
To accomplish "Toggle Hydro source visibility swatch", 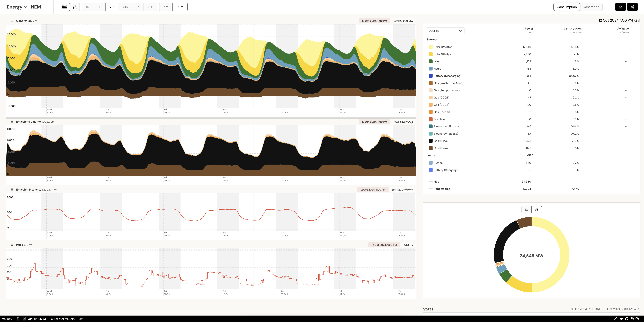I will point(431,69).
